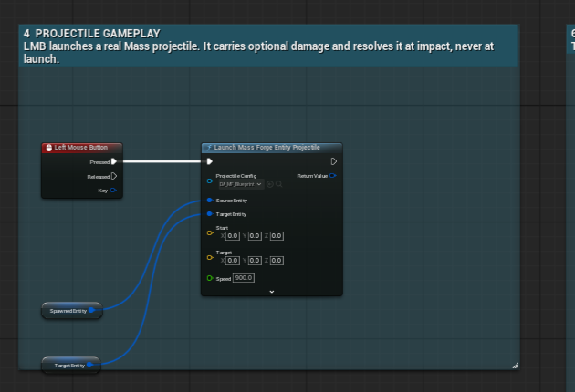
Task: Click the browse to asset magnifier icon
Action: (x=279, y=184)
